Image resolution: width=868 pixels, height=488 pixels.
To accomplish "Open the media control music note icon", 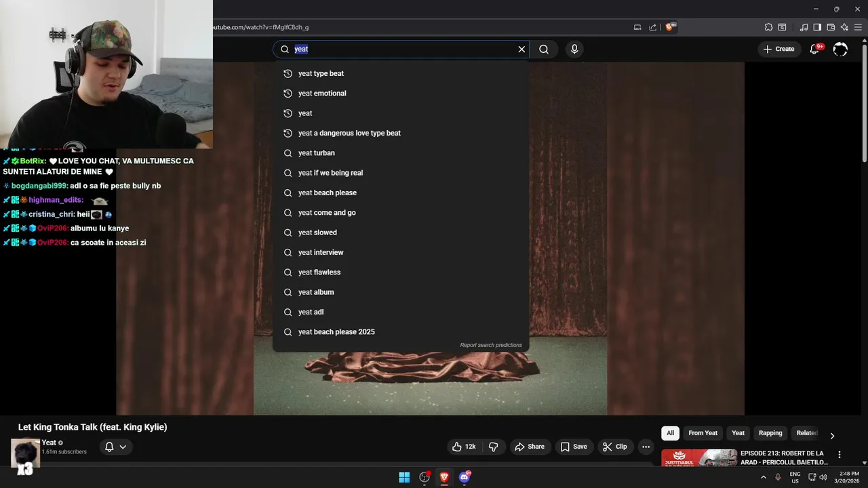I will [804, 27].
